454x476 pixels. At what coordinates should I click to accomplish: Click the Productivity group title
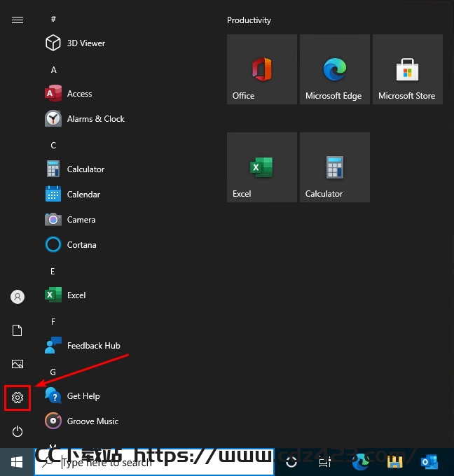click(x=249, y=20)
